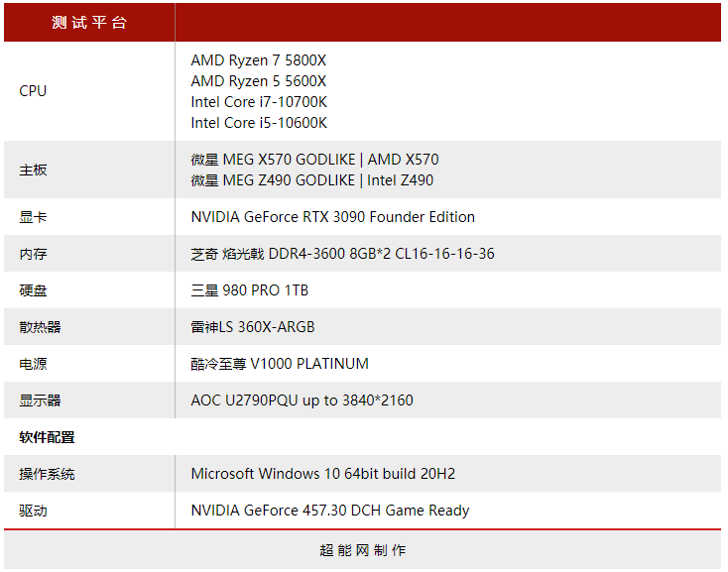Select the 硬盘 row label
728x572 pixels.
coord(33,290)
